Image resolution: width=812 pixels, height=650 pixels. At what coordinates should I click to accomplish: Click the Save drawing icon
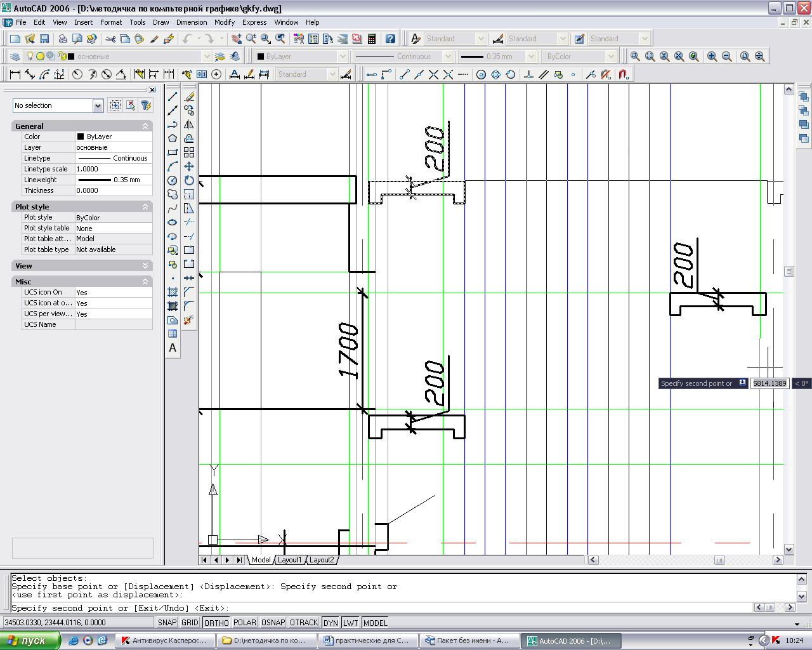pyautogui.click(x=44, y=39)
